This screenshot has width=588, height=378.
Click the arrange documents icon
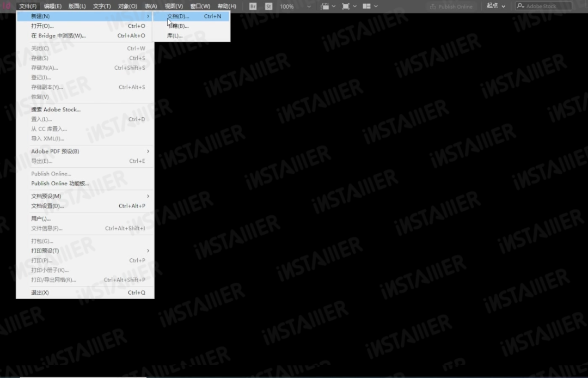pos(367,7)
